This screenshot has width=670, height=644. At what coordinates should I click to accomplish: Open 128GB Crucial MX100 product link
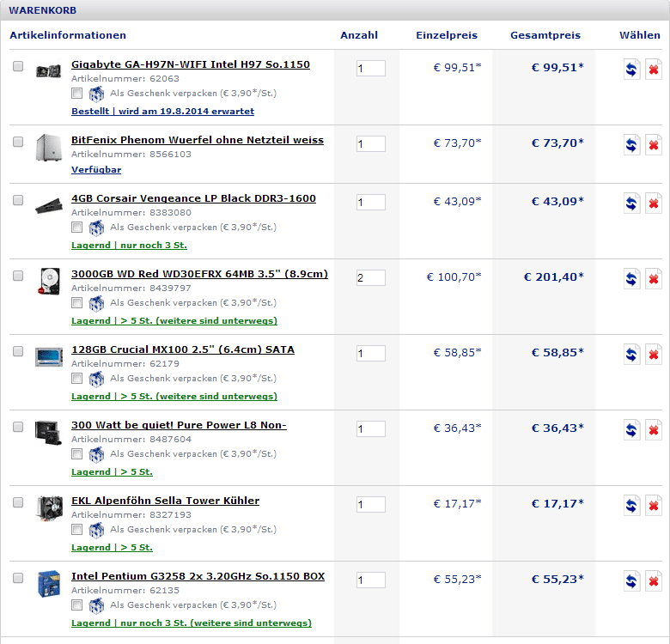(x=183, y=349)
